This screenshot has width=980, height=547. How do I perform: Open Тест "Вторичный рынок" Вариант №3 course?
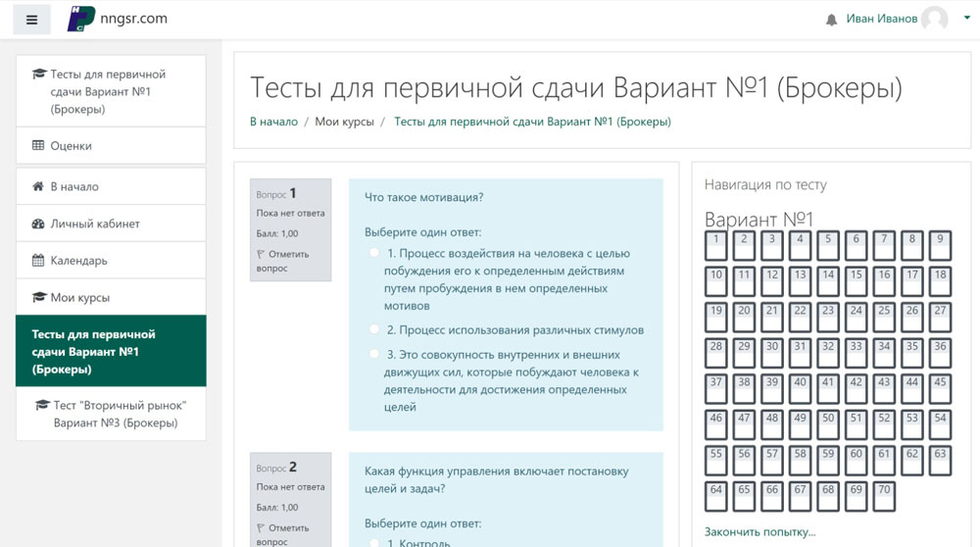click(111, 414)
